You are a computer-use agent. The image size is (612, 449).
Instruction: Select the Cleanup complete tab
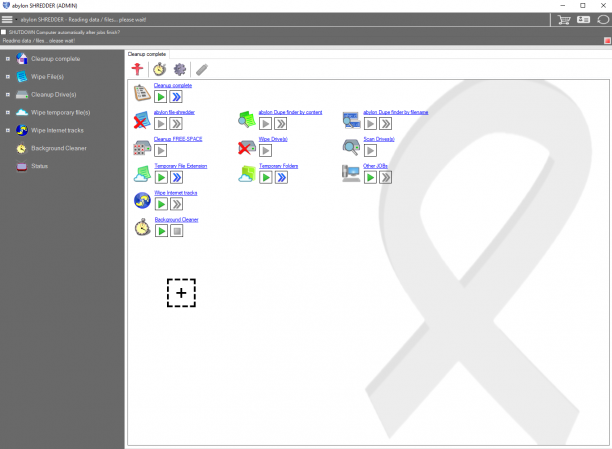147,54
